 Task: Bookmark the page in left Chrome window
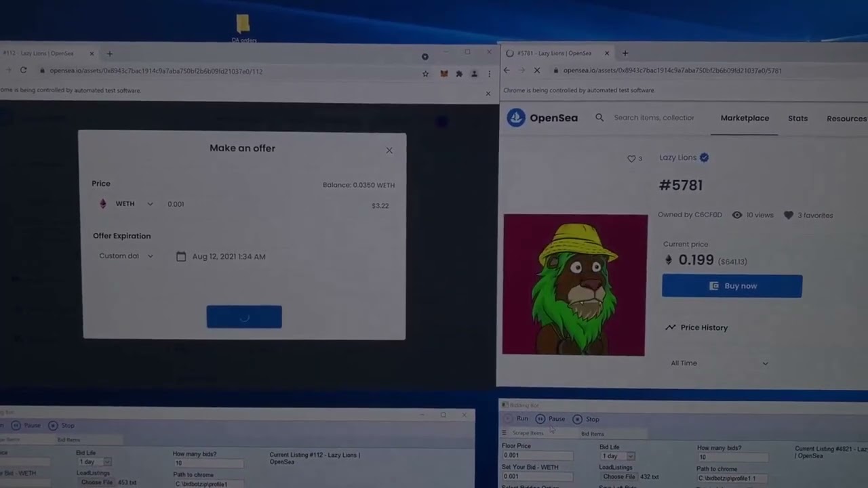[x=425, y=73]
